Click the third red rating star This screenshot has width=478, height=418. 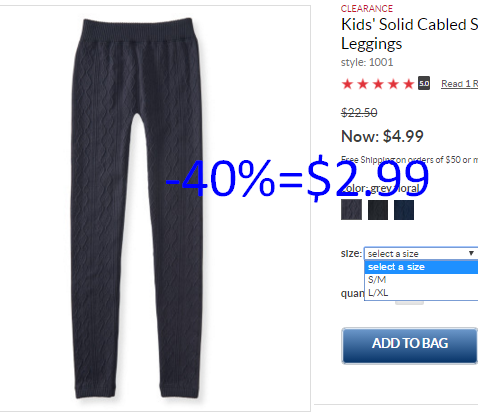point(378,84)
